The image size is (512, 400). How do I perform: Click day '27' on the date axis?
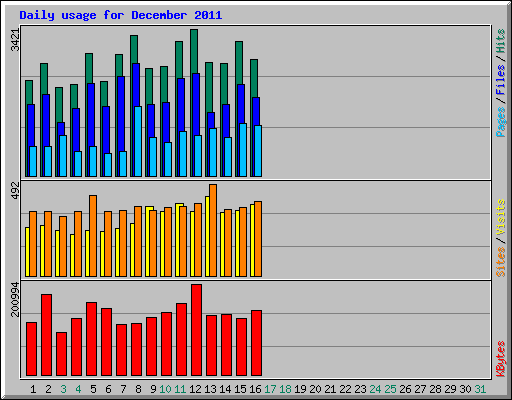(x=420, y=389)
